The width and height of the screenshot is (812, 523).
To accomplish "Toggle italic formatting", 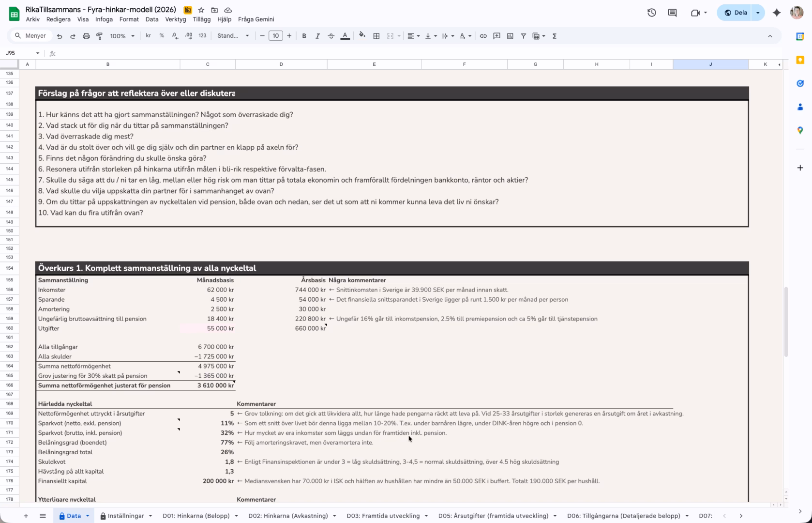I will [317, 36].
